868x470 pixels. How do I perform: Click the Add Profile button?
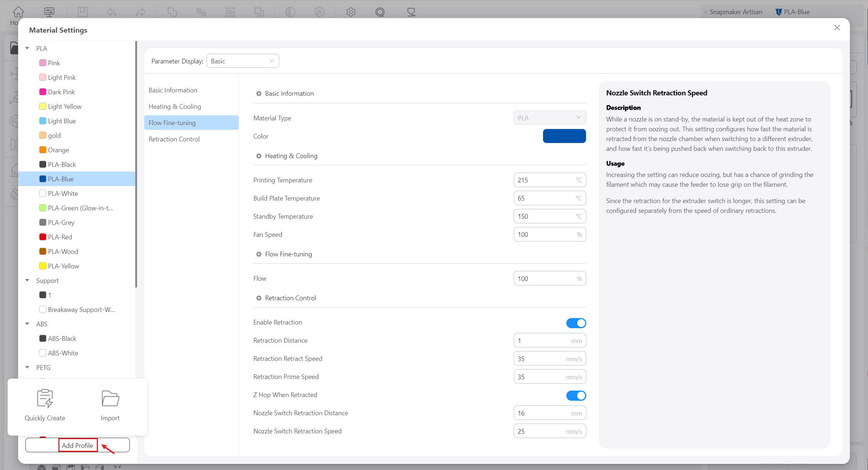click(78, 445)
